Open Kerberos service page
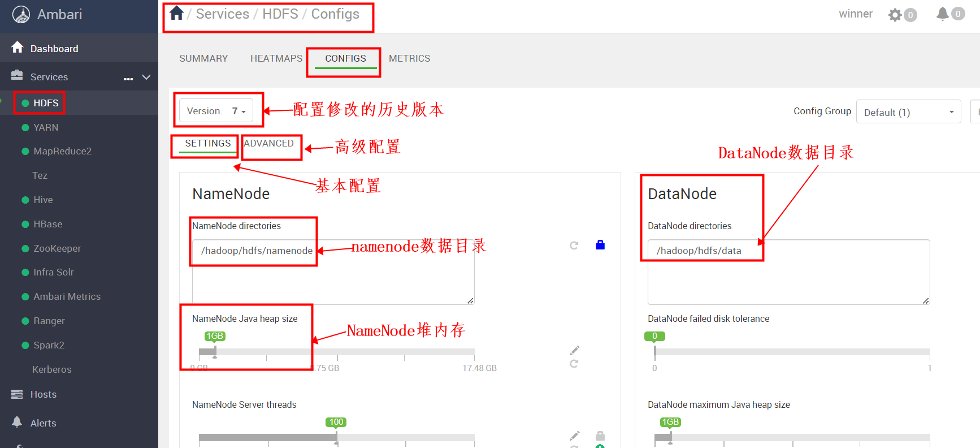 (52, 369)
